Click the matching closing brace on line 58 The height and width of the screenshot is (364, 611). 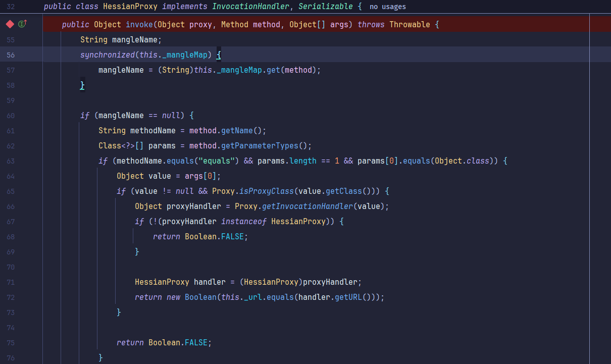pyautogui.click(x=82, y=85)
